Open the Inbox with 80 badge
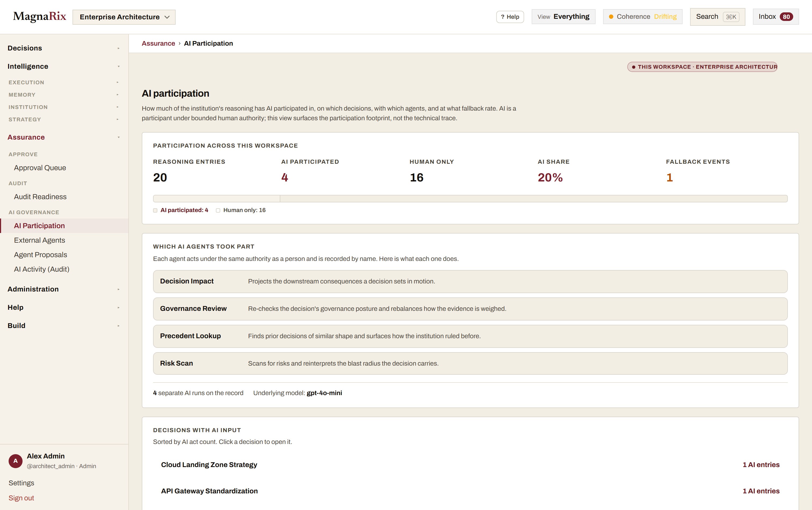 775,17
